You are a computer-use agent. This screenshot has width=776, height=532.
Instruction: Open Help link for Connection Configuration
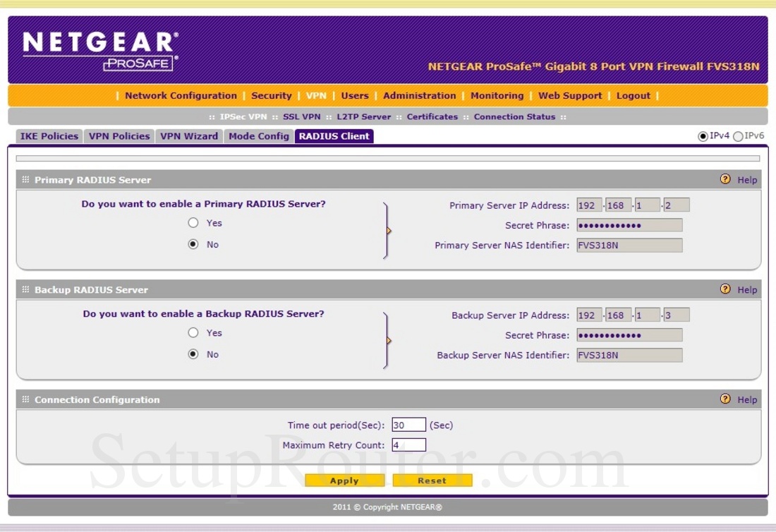pyautogui.click(x=747, y=400)
